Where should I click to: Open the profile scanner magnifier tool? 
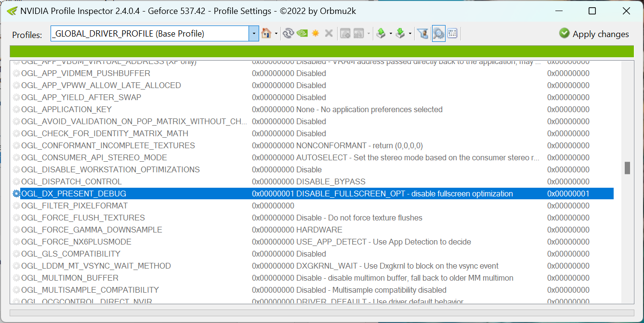click(438, 33)
